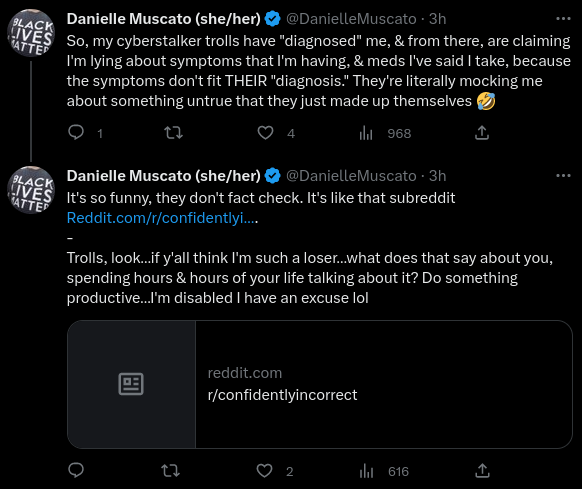This screenshot has height=489, width=582.
Task: Reply to the first tweet about cyberstalker trolls
Action: (76, 133)
